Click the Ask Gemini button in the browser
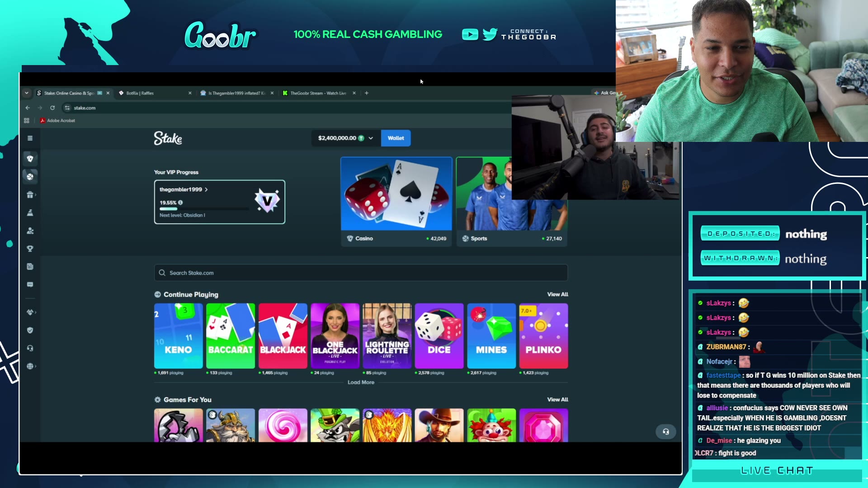 [x=605, y=93]
